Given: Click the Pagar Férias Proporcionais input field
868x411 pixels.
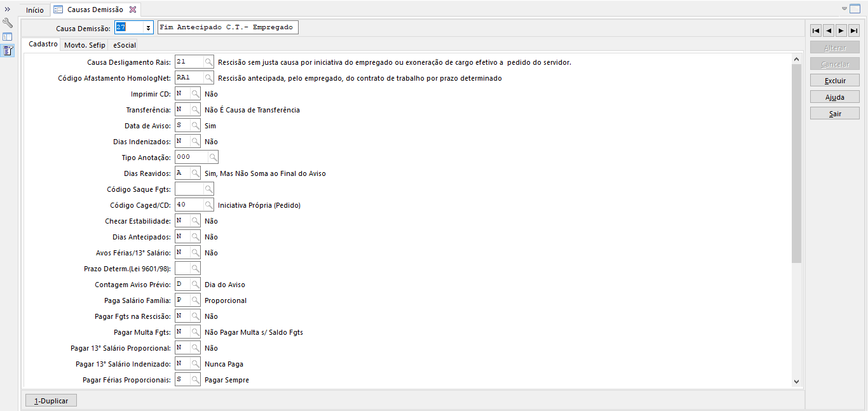Looking at the screenshot, I should point(183,380).
